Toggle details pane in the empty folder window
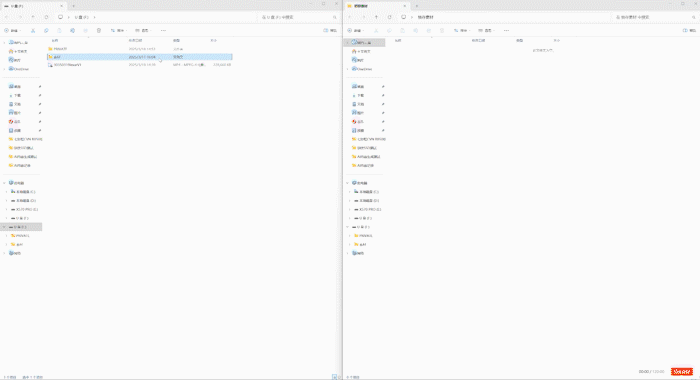 click(689, 30)
